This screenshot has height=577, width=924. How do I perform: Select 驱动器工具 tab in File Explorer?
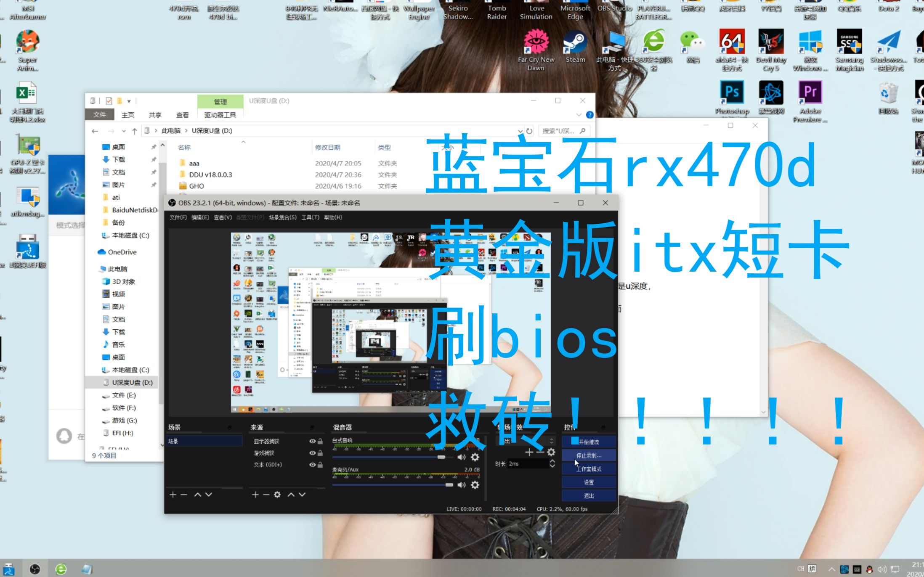pyautogui.click(x=220, y=115)
